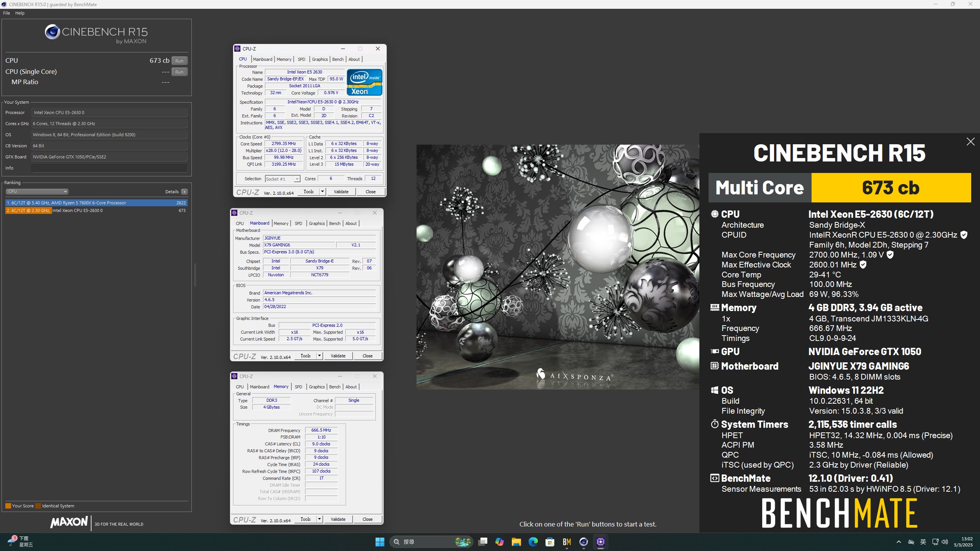Image resolution: width=980 pixels, height=551 pixels.
Task: Click Validate in bottom CPU-Z window
Action: pos(338,519)
